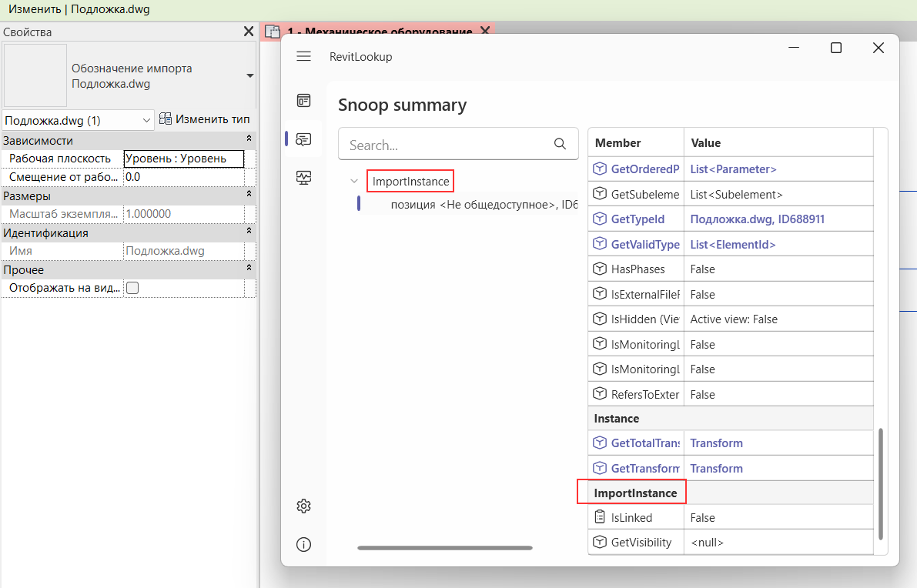Click the GetOrderedP method icon

click(600, 169)
